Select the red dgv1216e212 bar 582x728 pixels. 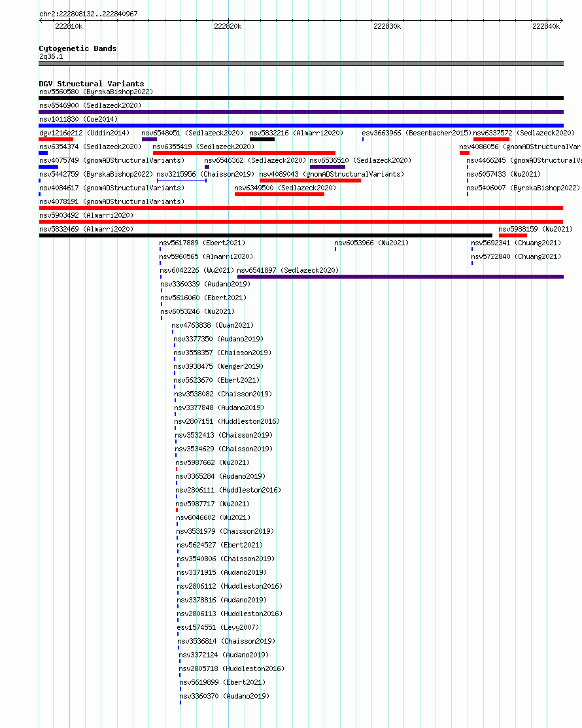coord(56,139)
